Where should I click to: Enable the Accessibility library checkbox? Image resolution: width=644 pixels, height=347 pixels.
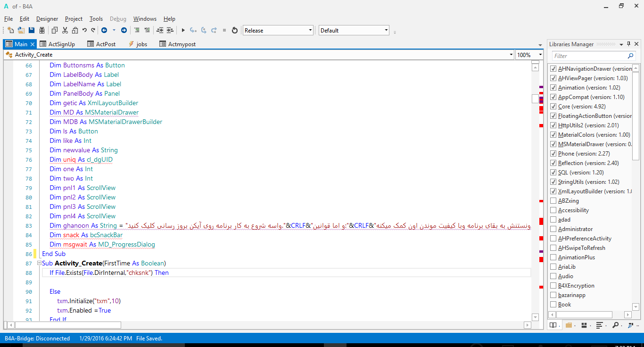click(553, 210)
